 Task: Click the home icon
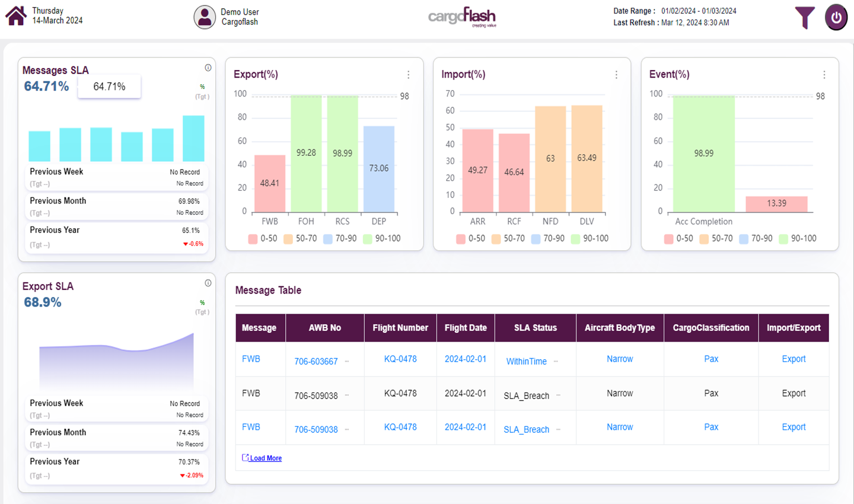click(x=16, y=16)
